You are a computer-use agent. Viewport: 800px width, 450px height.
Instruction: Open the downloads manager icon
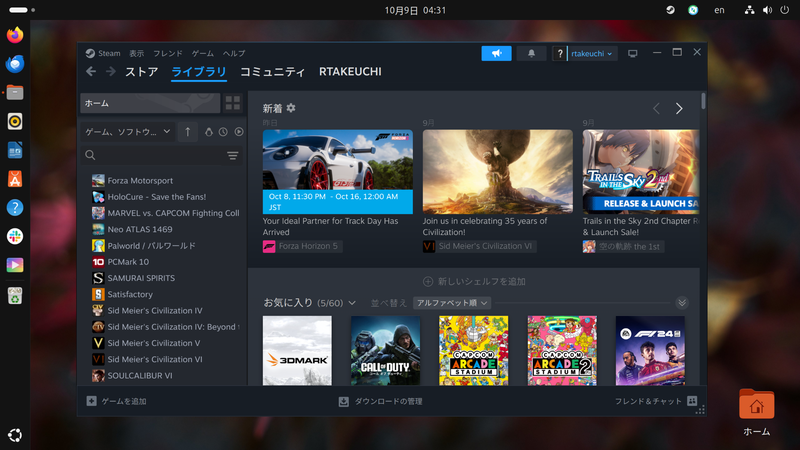[x=343, y=402]
